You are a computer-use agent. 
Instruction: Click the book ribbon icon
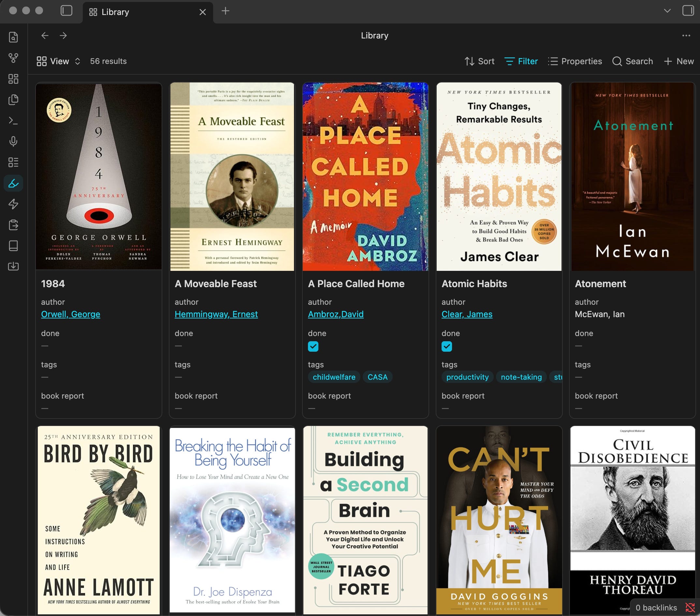(x=13, y=246)
